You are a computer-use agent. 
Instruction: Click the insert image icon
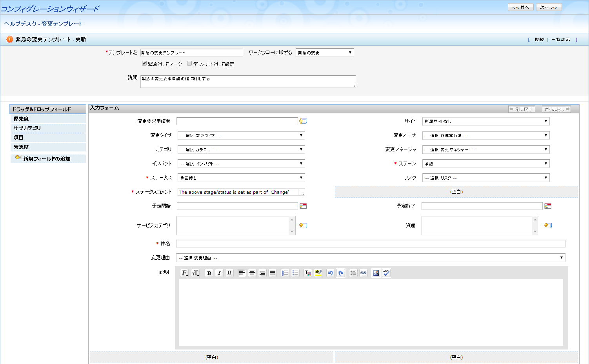[376, 273]
